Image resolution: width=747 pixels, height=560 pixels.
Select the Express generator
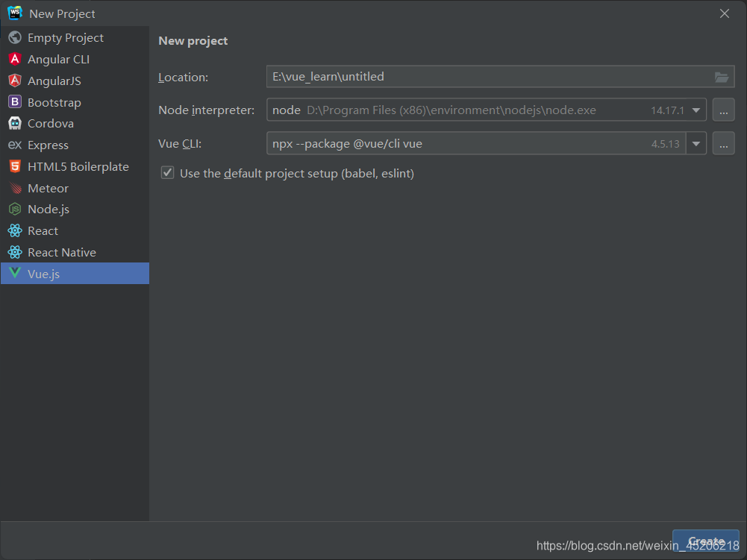[x=75, y=145]
